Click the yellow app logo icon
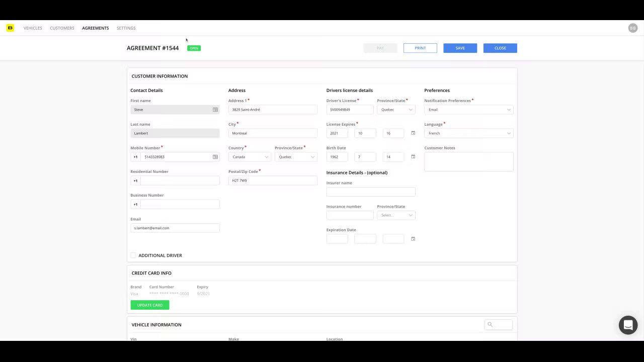644x362 pixels. 10,28
